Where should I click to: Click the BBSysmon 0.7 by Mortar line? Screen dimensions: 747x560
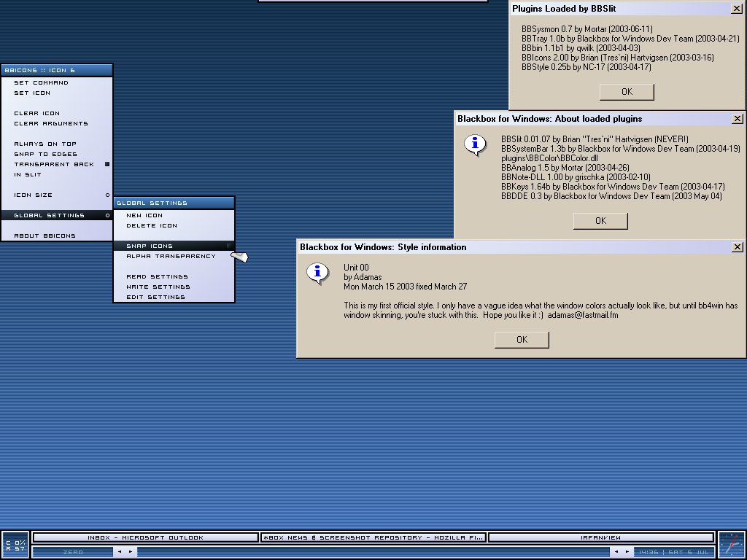click(587, 29)
